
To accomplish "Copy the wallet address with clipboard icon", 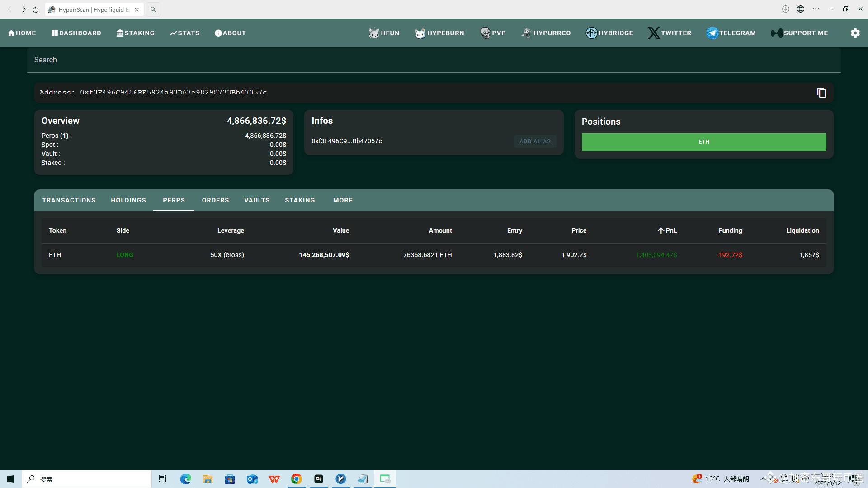I will (x=821, y=93).
